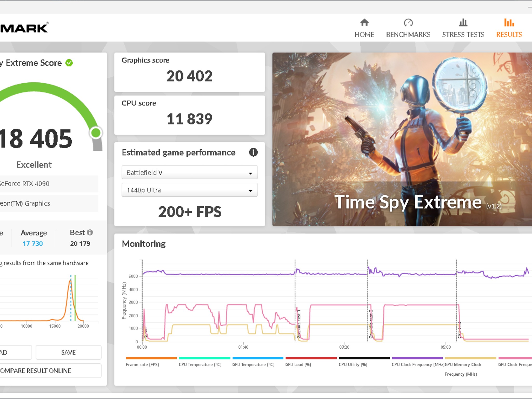Select the RESULTS tab
The image size is (532, 399).
509,28
